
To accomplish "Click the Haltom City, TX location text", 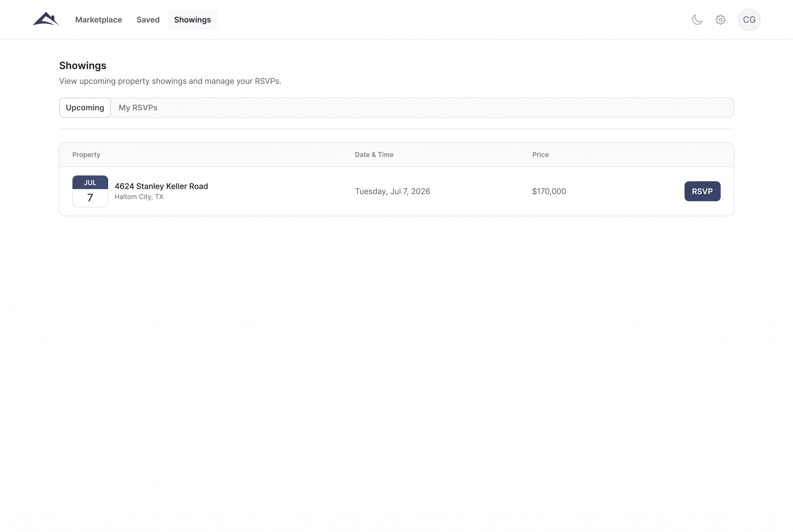I will pyautogui.click(x=139, y=197).
